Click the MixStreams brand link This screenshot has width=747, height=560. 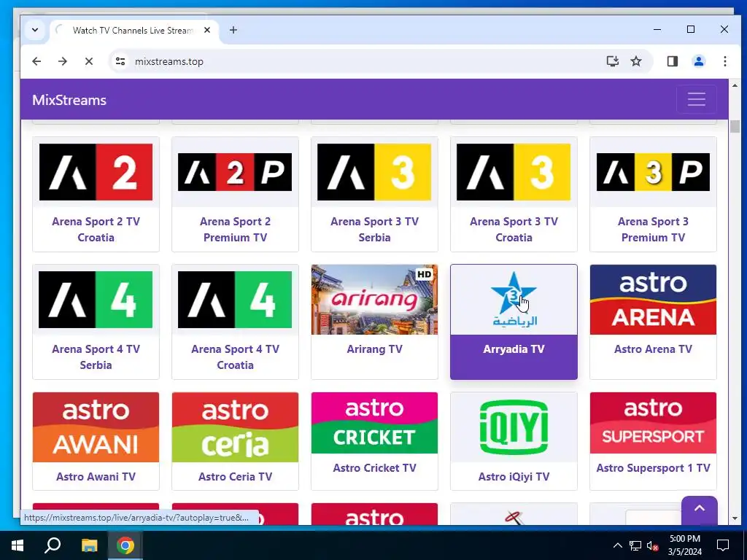tap(69, 100)
